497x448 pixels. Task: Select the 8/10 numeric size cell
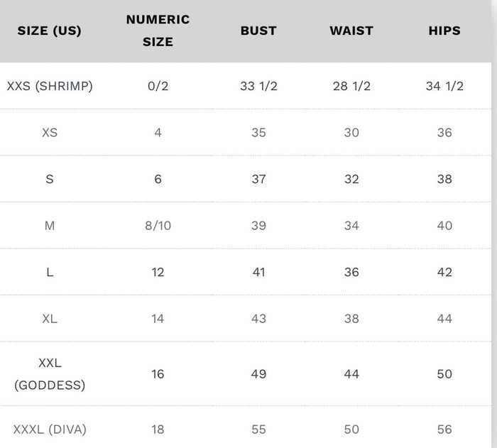coord(158,226)
